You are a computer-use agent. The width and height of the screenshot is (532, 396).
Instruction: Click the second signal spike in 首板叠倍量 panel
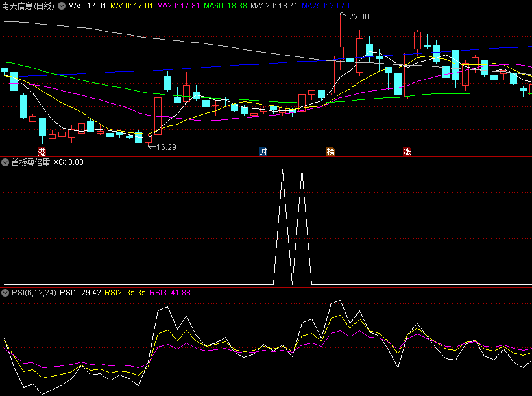click(302, 227)
